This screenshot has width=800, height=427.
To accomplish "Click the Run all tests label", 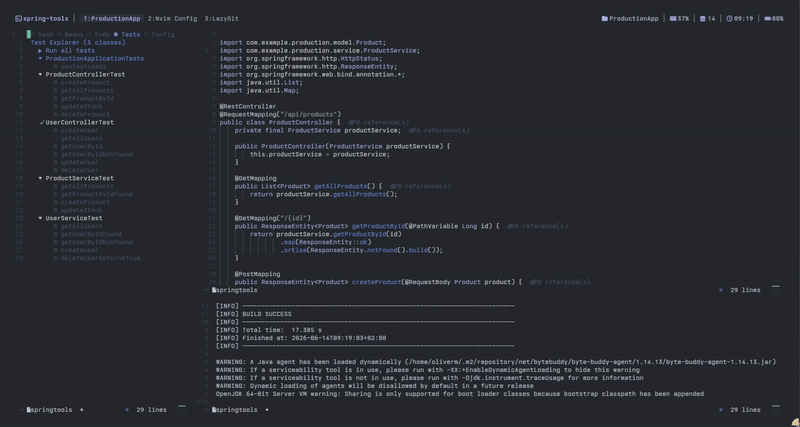I will (70, 51).
